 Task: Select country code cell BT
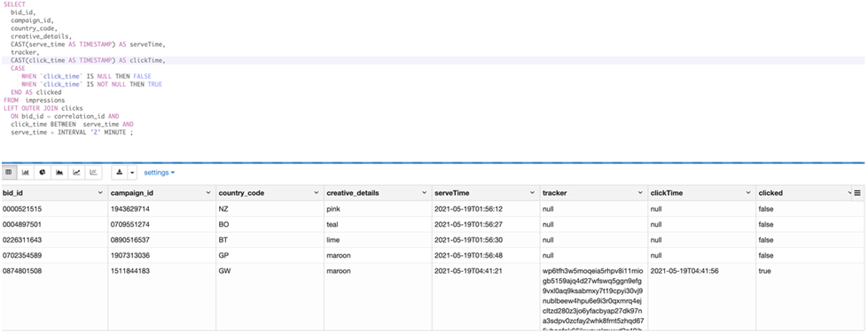[x=270, y=240]
